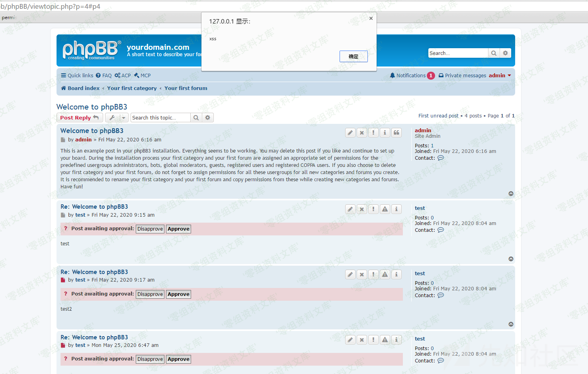Open the ACP navigation item
The image size is (588, 374).
coord(123,75)
